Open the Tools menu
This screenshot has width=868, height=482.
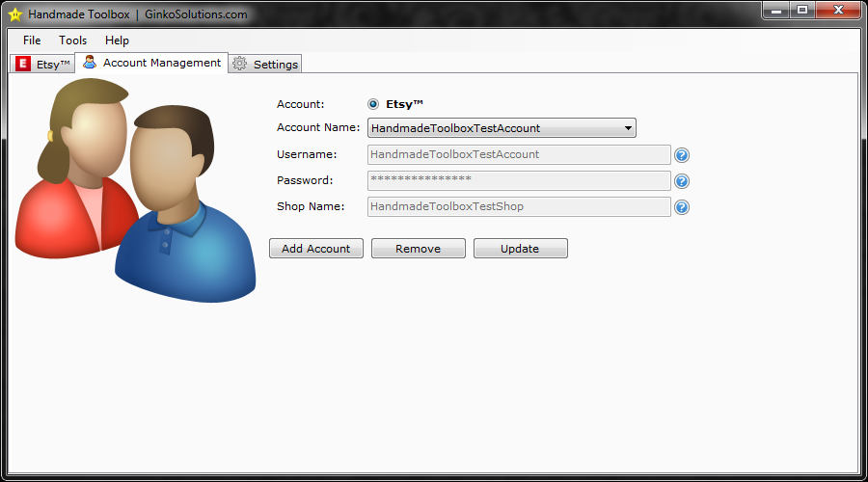72,40
